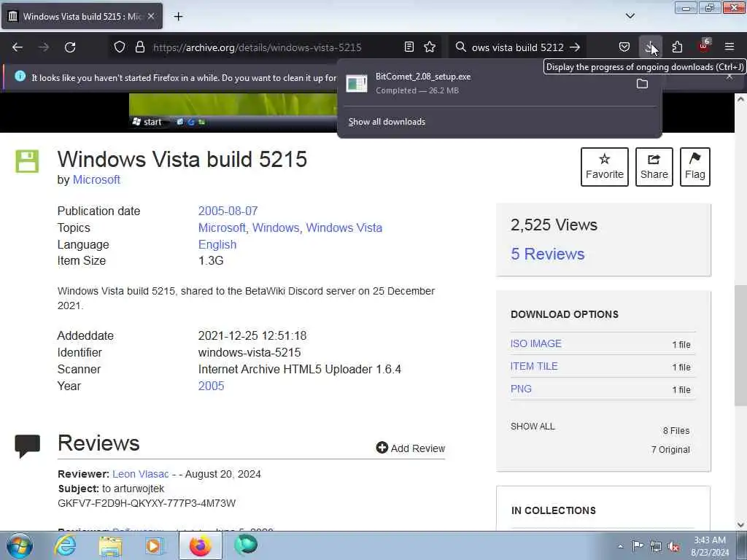Click the Firefox taskbar icon
The height and width of the screenshot is (560, 747).
(200, 545)
